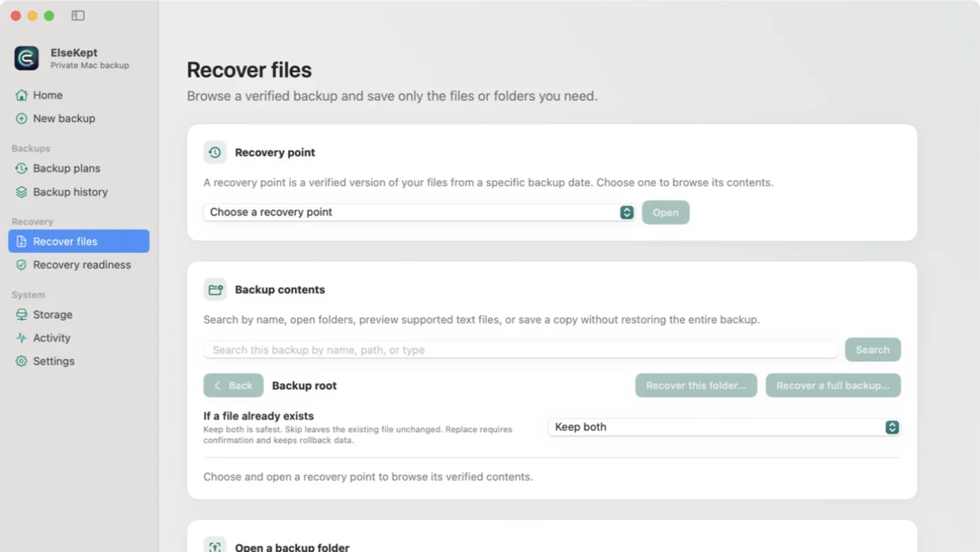980x552 pixels.
Task: Click Recover this folder button
Action: [x=696, y=386]
